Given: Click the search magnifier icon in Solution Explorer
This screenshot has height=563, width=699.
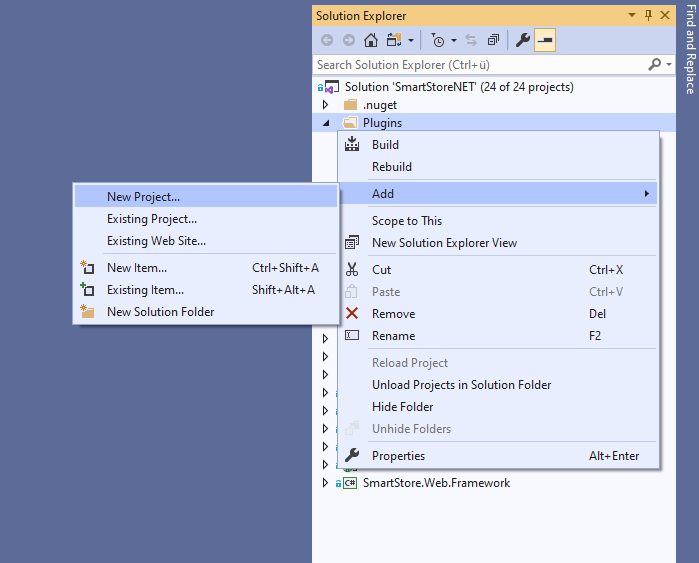Looking at the screenshot, I should (x=655, y=64).
